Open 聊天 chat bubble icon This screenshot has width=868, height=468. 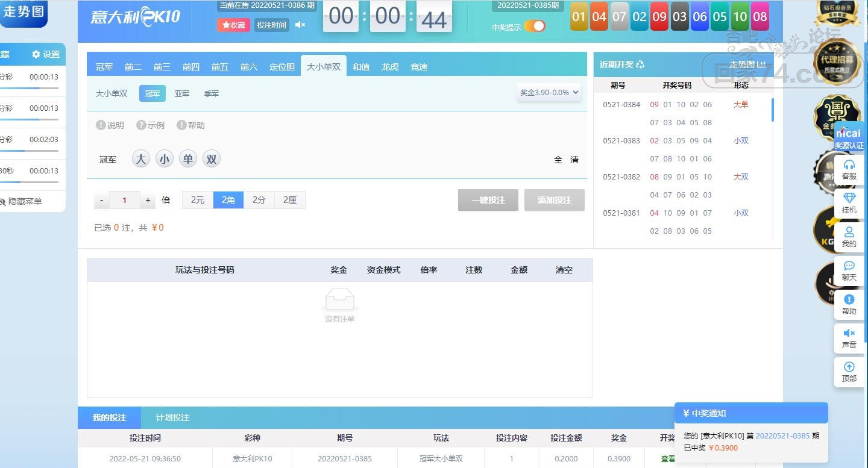(849, 266)
